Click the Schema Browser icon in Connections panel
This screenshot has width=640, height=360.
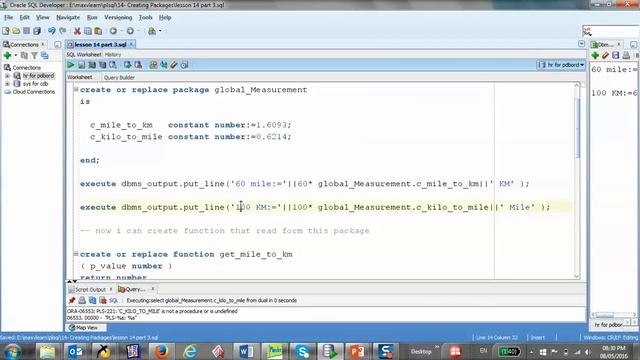(x=45, y=56)
